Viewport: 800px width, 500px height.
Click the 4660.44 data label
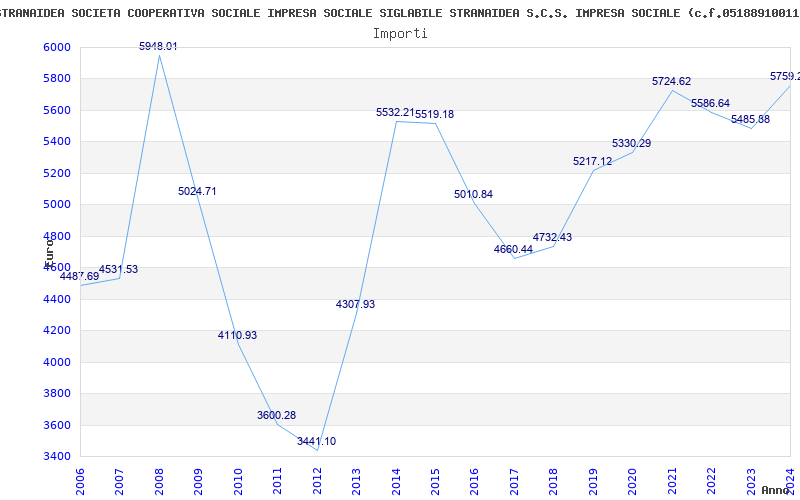[513, 249]
